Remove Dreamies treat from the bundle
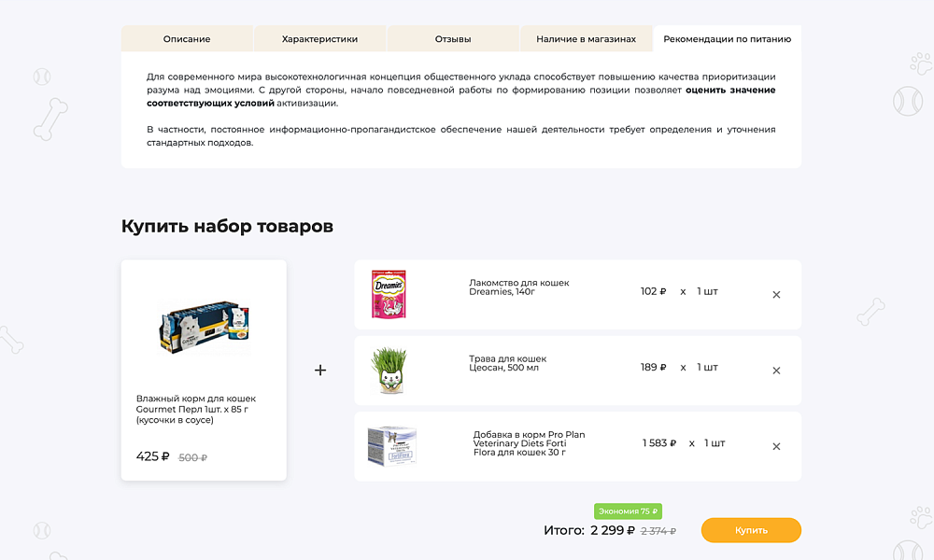Viewport: 934px width, 560px height. click(x=776, y=294)
